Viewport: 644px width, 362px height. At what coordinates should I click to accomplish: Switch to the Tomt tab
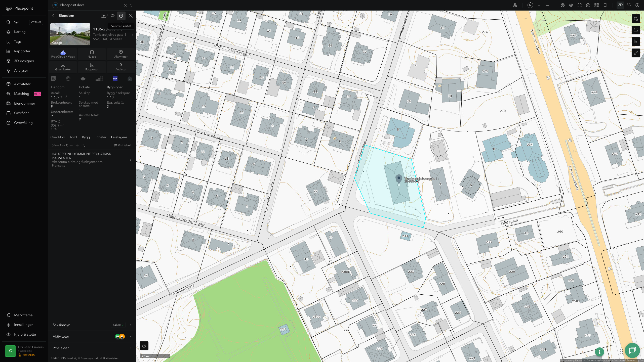[73, 137]
